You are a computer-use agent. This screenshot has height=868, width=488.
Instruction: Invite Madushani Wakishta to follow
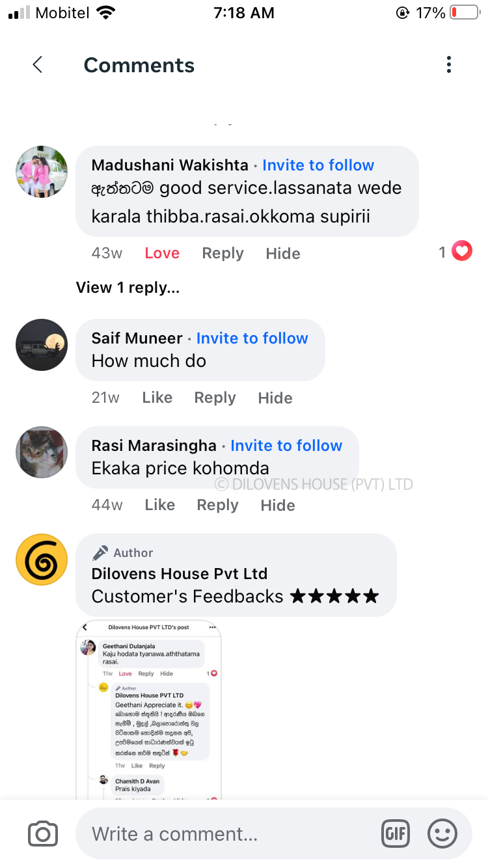point(318,165)
